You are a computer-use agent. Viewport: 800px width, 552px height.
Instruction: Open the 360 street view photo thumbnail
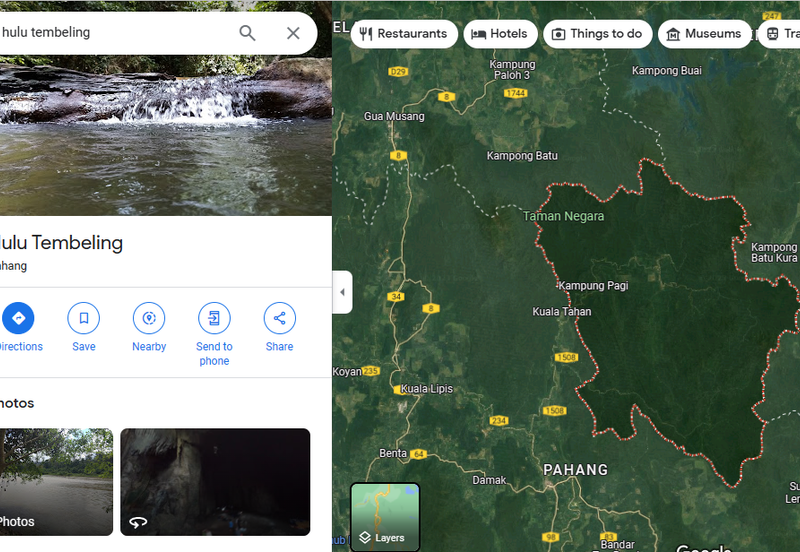(215, 482)
